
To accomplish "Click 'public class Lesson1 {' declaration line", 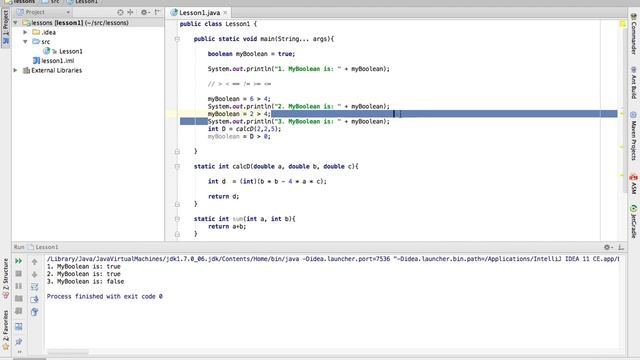I will tap(218, 24).
